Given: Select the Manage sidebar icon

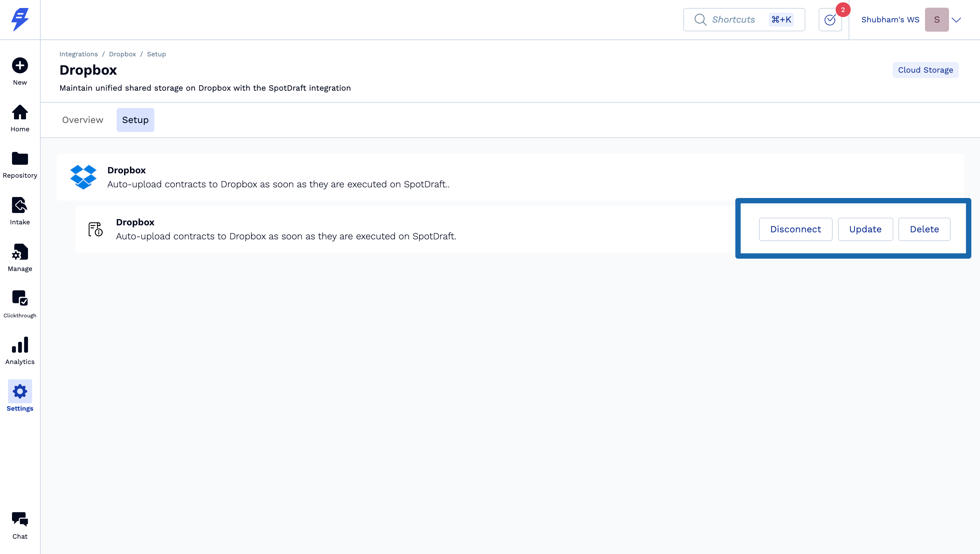Looking at the screenshot, I should (x=20, y=252).
